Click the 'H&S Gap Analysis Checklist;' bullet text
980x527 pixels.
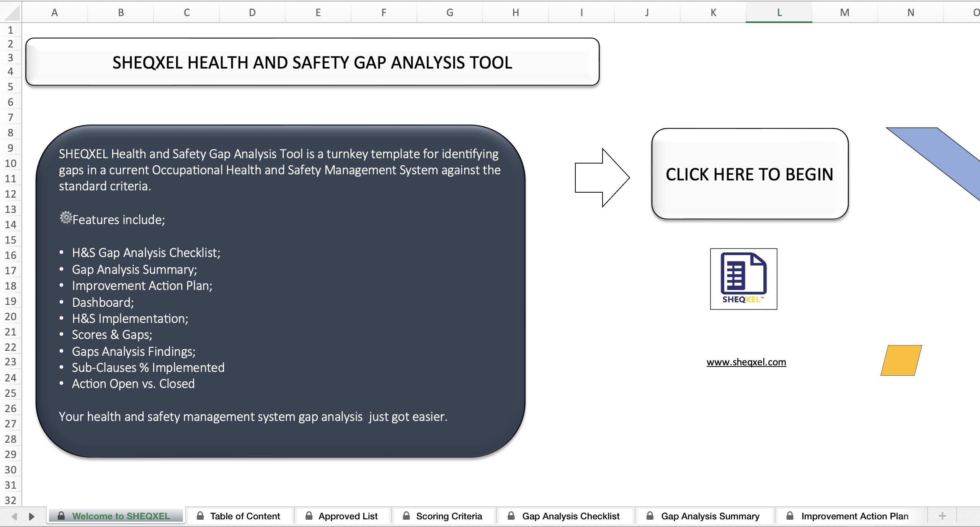(x=146, y=253)
